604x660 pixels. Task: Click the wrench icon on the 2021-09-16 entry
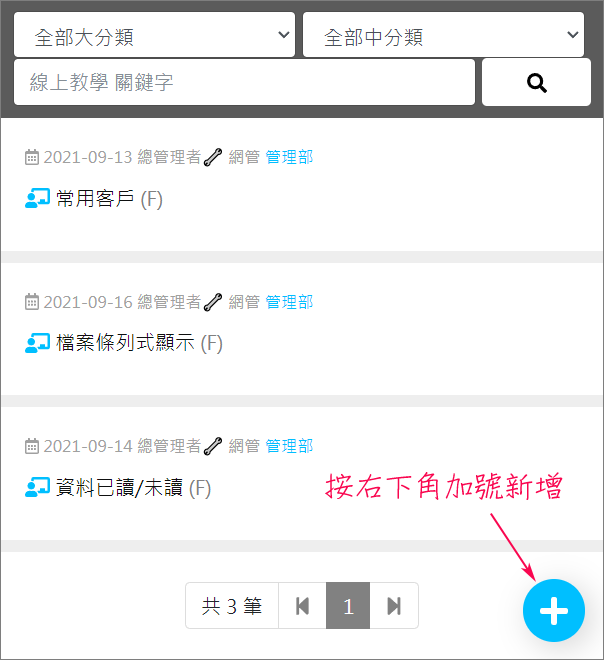tap(213, 302)
